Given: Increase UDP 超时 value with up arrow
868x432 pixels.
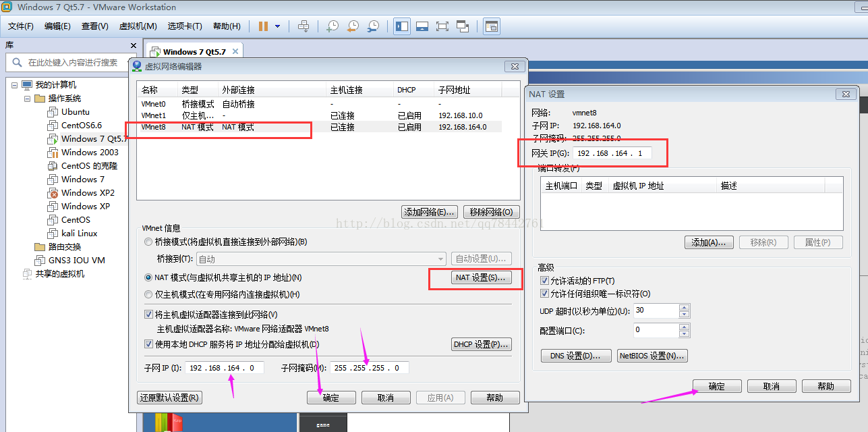Looking at the screenshot, I should coord(684,308).
